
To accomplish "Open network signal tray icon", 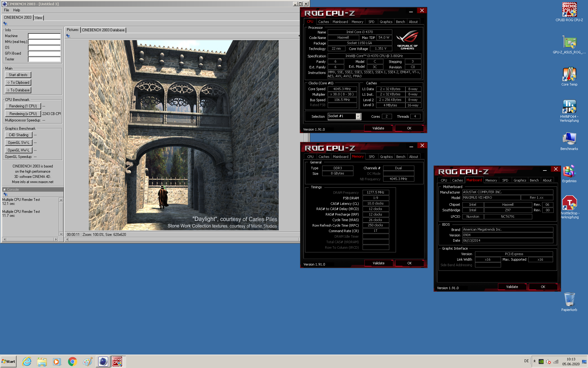I will pyautogui.click(x=556, y=362).
